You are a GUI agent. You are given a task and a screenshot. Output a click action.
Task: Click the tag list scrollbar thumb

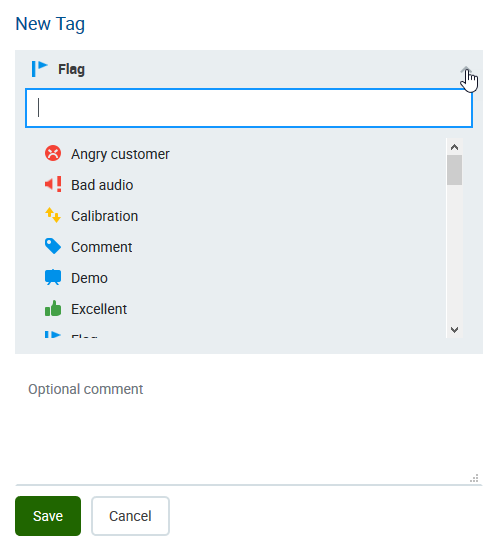click(454, 170)
